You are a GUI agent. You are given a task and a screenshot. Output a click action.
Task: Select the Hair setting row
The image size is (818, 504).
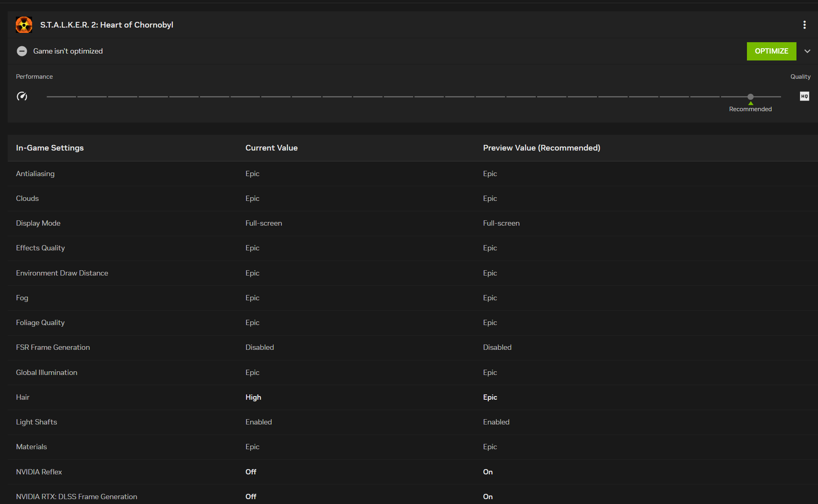coord(413,397)
